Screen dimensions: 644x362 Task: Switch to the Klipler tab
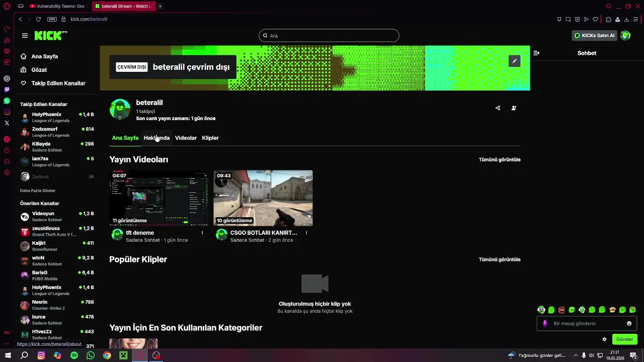(210, 138)
